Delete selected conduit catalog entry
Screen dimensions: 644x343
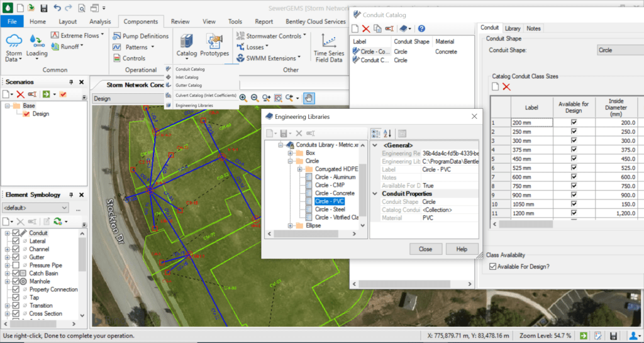(x=366, y=29)
